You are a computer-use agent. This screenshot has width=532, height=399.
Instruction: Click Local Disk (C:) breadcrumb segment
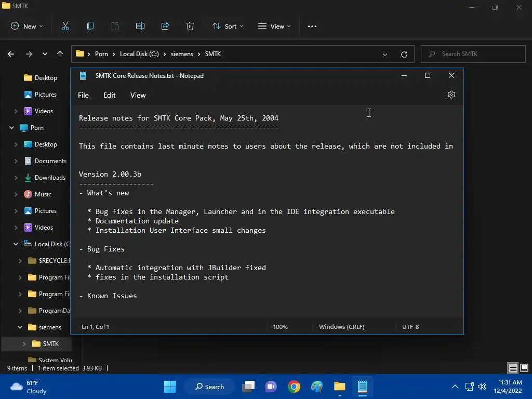click(139, 54)
